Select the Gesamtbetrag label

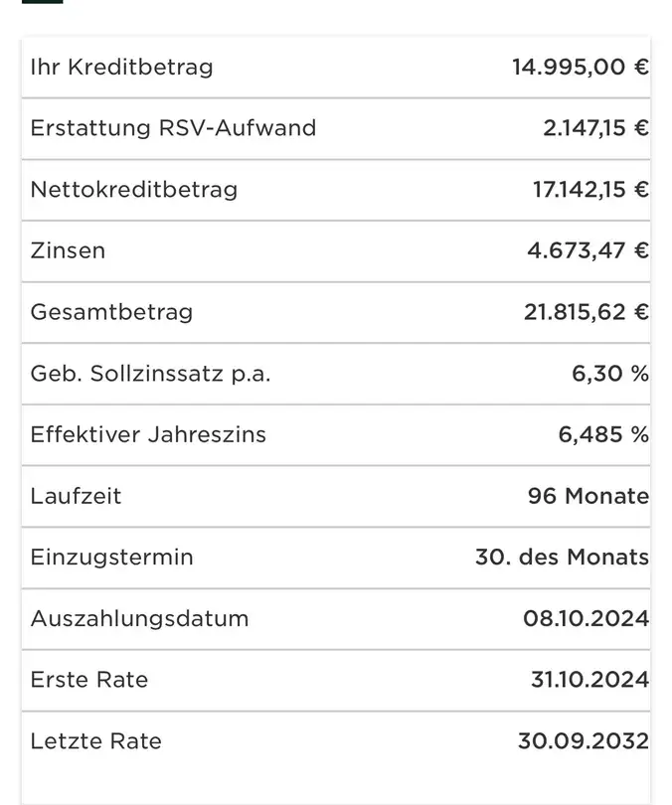(111, 313)
